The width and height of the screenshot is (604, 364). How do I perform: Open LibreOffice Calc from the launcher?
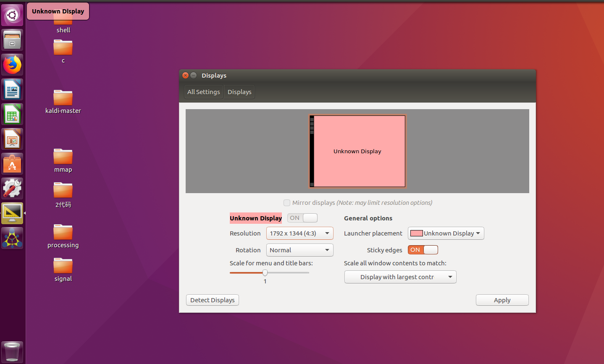[x=12, y=114]
